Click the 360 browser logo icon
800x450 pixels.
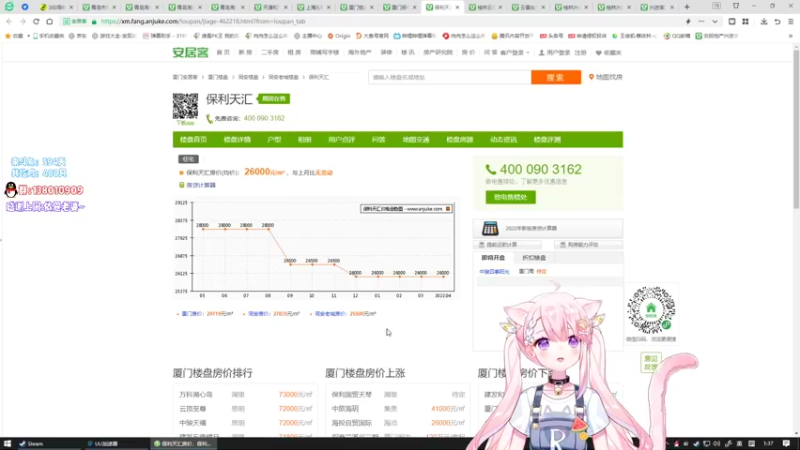9,7
